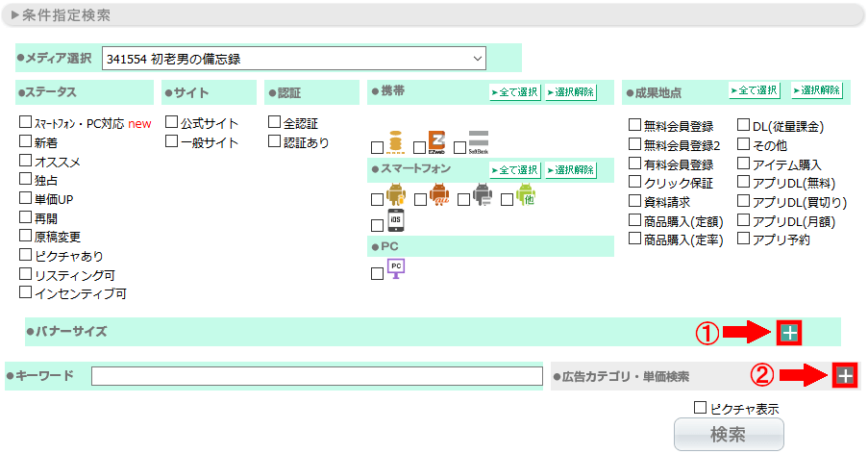Enable the オススメ status checkbox
The height and width of the screenshot is (454, 868).
point(25,161)
